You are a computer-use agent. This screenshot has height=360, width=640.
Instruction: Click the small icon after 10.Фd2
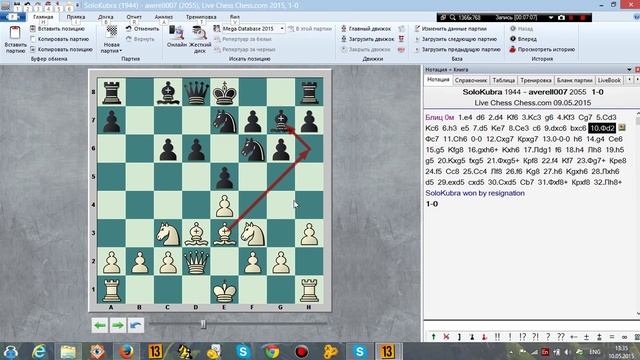pyautogui.click(x=622, y=128)
